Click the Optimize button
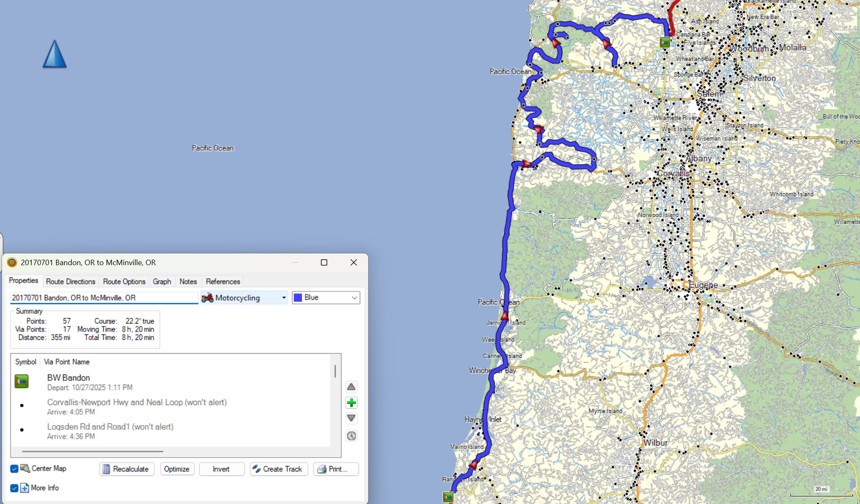860x504 pixels. pyautogui.click(x=176, y=469)
